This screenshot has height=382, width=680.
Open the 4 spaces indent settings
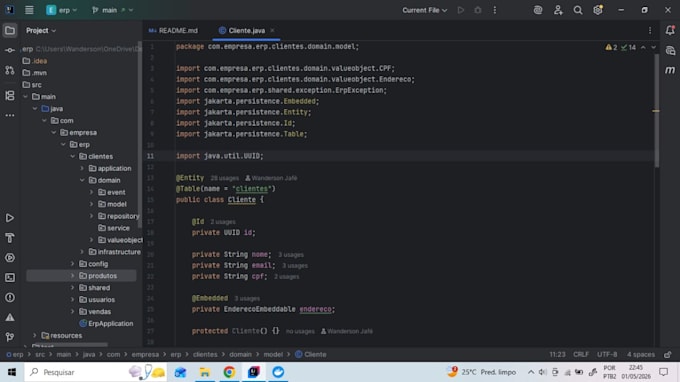click(x=641, y=354)
